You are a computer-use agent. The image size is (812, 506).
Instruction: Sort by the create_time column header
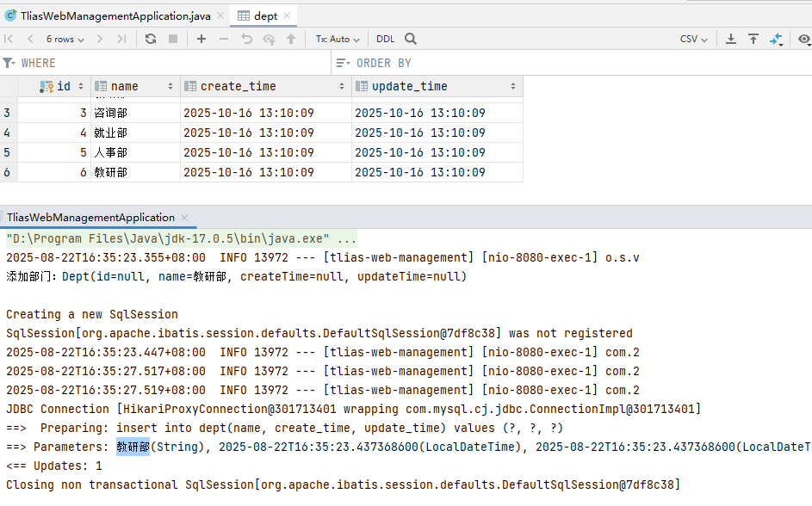(239, 86)
